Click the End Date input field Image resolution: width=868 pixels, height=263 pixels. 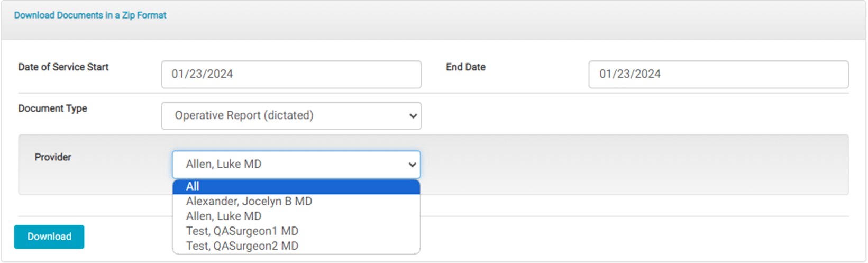pos(718,74)
